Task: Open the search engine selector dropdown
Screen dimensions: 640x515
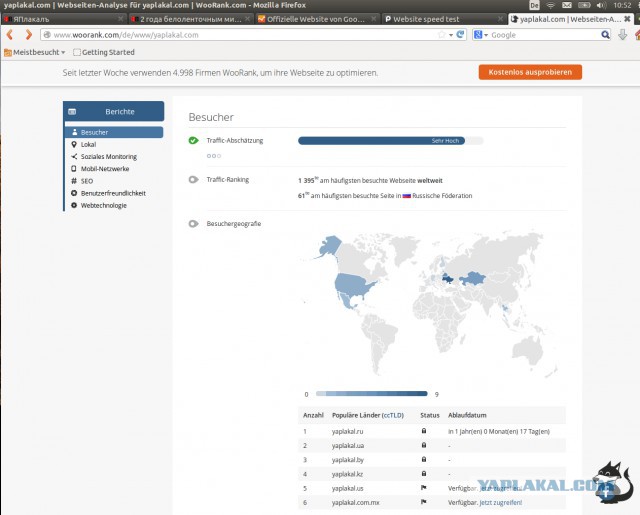Action: (x=480, y=35)
